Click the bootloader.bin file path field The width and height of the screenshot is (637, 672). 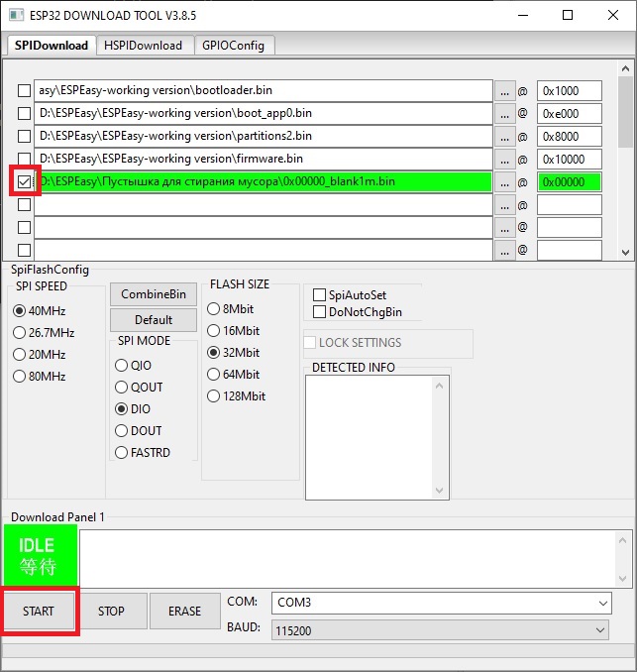pos(264,90)
